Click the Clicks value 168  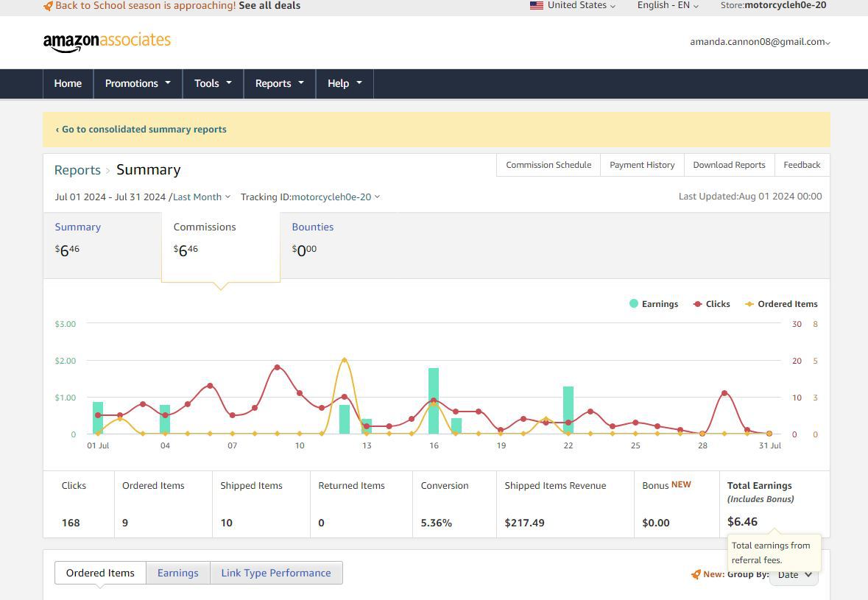pos(71,523)
